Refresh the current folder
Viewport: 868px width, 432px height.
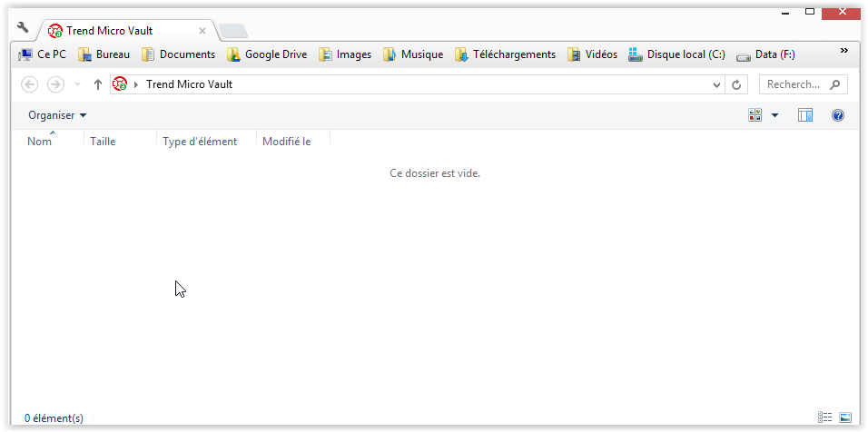(736, 84)
